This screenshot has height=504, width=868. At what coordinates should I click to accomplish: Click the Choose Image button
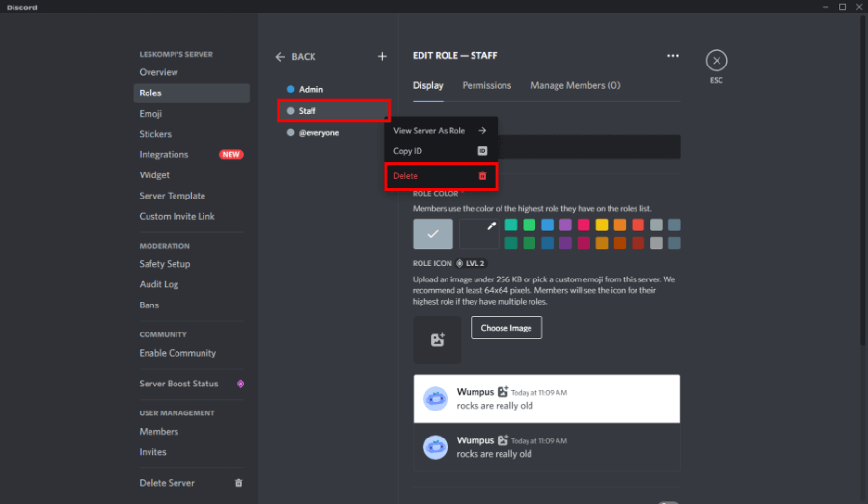[x=506, y=328]
